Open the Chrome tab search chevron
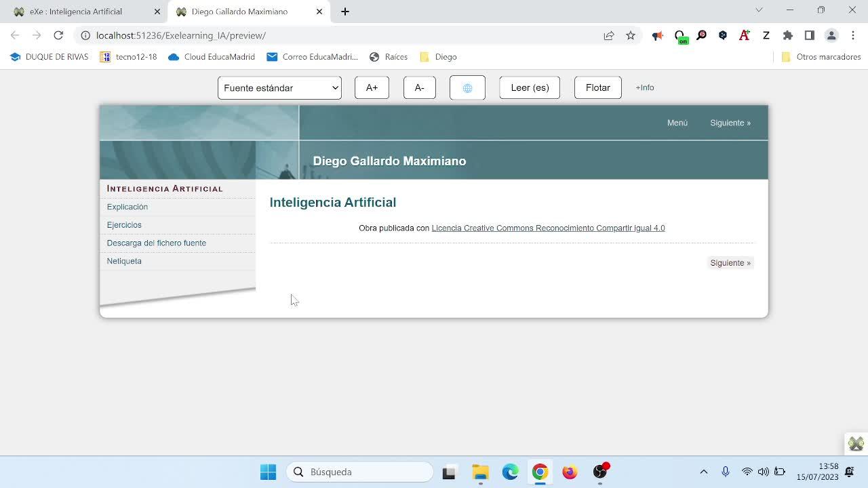Image resolution: width=868 pixels, height=488 pixels. (759, 10)
